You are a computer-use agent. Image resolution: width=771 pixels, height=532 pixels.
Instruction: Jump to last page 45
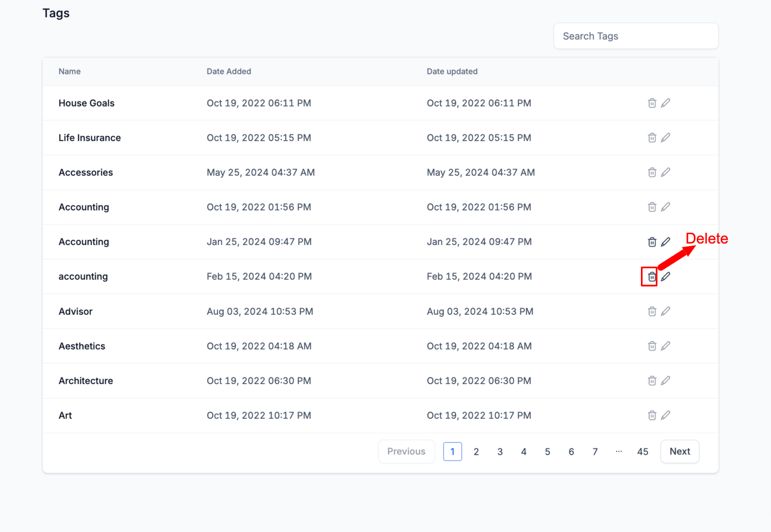pos(642,452)
